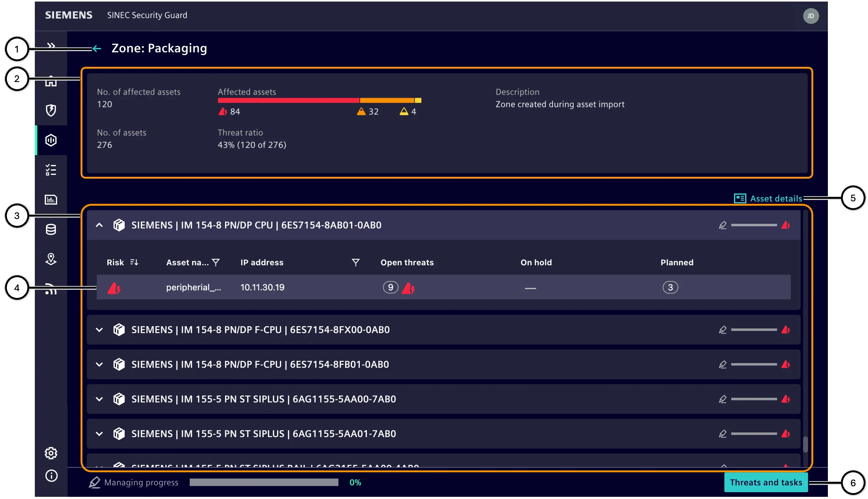Open the database stack icon in the sidebar
Screen dimensions: 868x499
(x=51, y=229)
